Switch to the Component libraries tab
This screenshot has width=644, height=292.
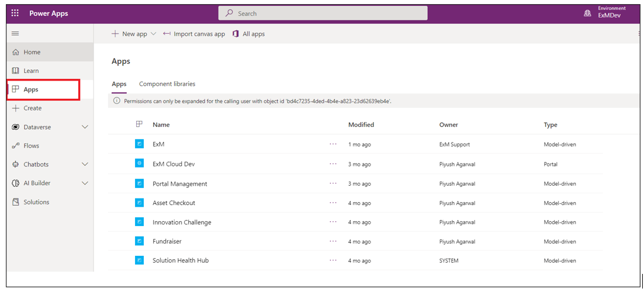coord(167,84)
